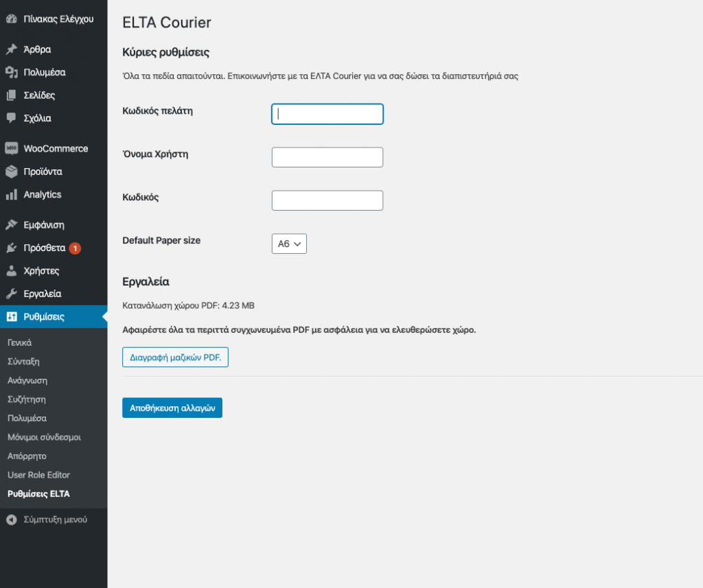Click the Dashboard gauge icon
The width and height of the screenshot is (703, 588).
pyautogui.click(x=12, y=19)
